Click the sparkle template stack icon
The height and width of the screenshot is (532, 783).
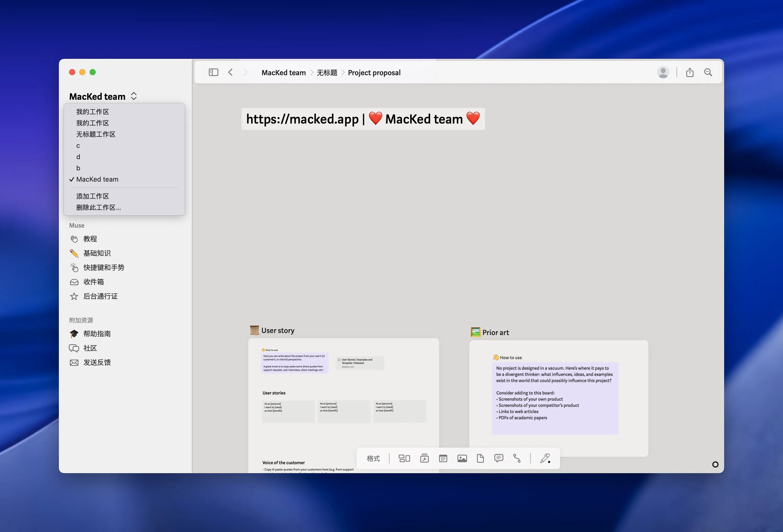(425, 458)
